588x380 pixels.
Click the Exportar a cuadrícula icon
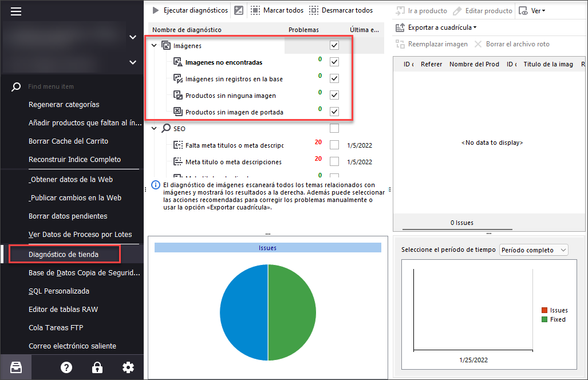[x=400, y=27]
